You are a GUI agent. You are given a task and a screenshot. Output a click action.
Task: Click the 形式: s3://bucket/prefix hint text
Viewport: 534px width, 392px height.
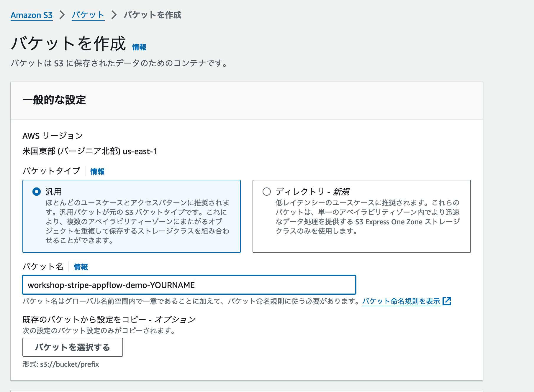point(60,364)
